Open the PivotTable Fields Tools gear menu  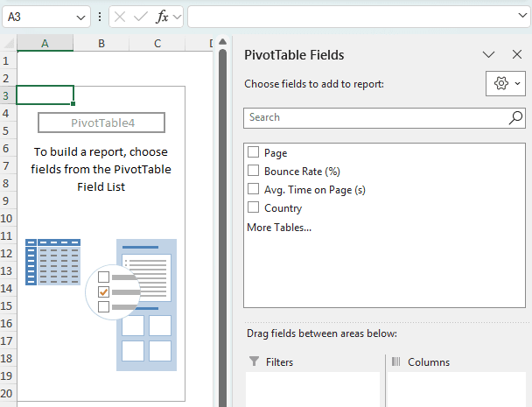pos(506,83)
